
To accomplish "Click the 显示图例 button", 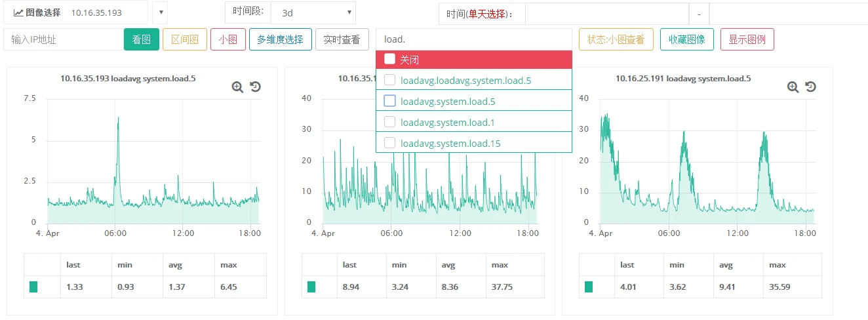I will (747, 39).
